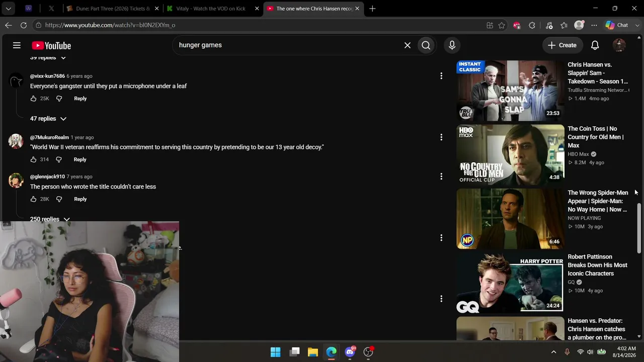Open a new browser tab
This screenshot has width=644, height=362.
point(372,9)
